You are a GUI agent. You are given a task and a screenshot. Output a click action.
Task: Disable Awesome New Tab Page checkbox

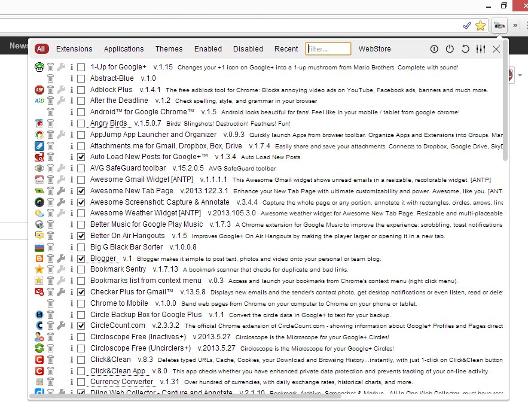click(x=81, y=191)
